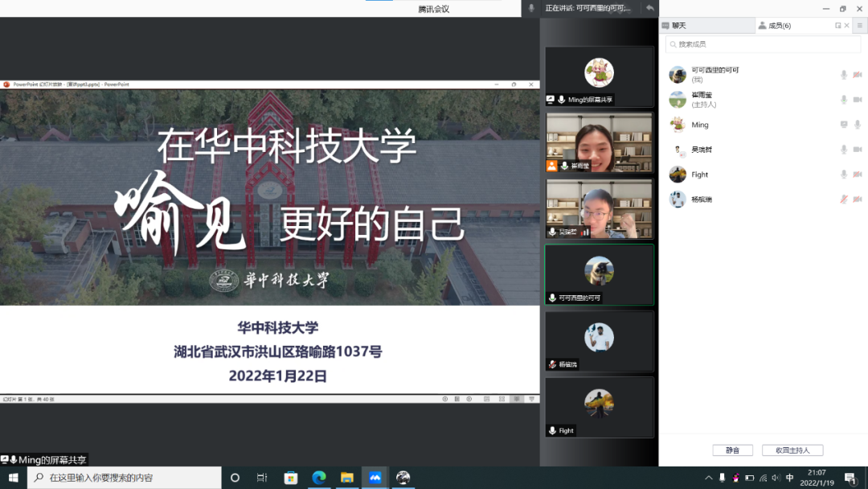Toggle Fight's microphone in member list

(x=844, y=175)
